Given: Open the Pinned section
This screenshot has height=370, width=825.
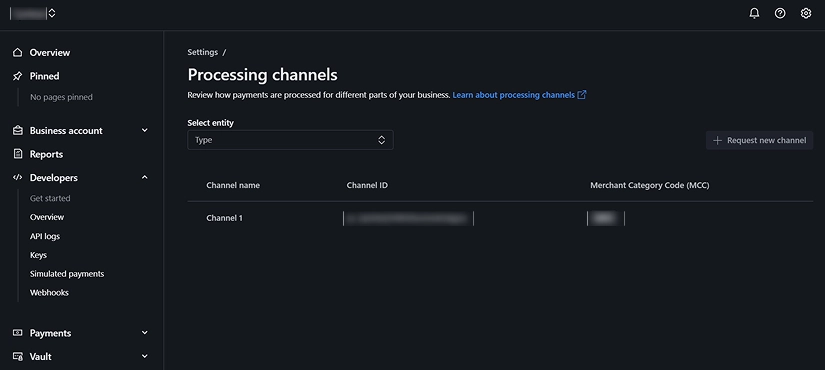Looking at the screenshot, I should (44, 76).
